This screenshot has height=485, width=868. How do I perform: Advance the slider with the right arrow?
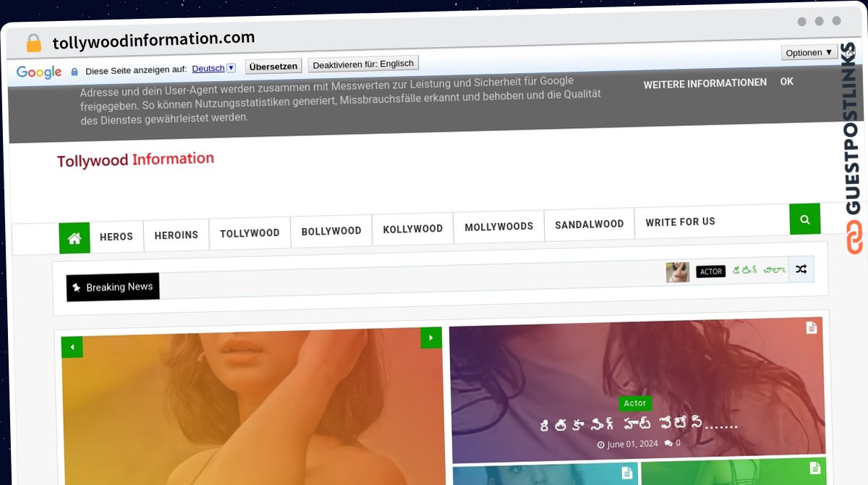[431, 338]
